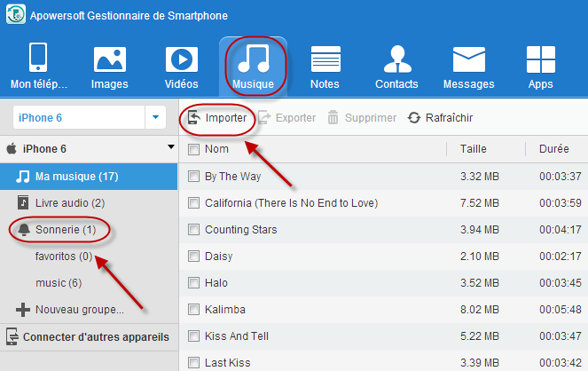Screen dimensions: 588x371
Task: Click the Importer arrow icon
Action: 194,117
